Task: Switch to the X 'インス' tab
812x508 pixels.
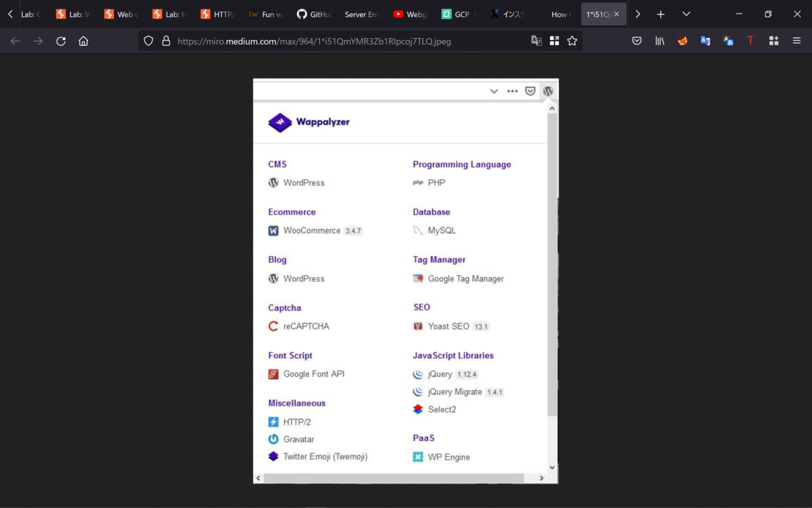Action: click(x=506, y=14)
